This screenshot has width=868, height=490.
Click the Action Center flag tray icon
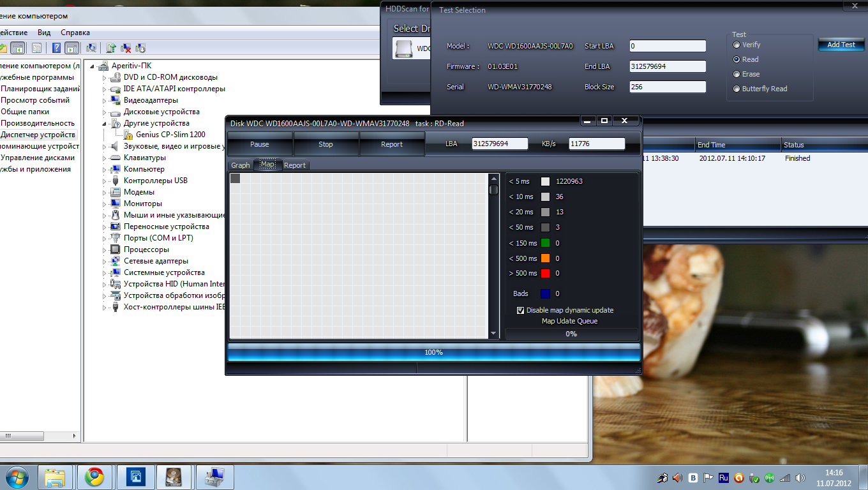click(708, 477)
